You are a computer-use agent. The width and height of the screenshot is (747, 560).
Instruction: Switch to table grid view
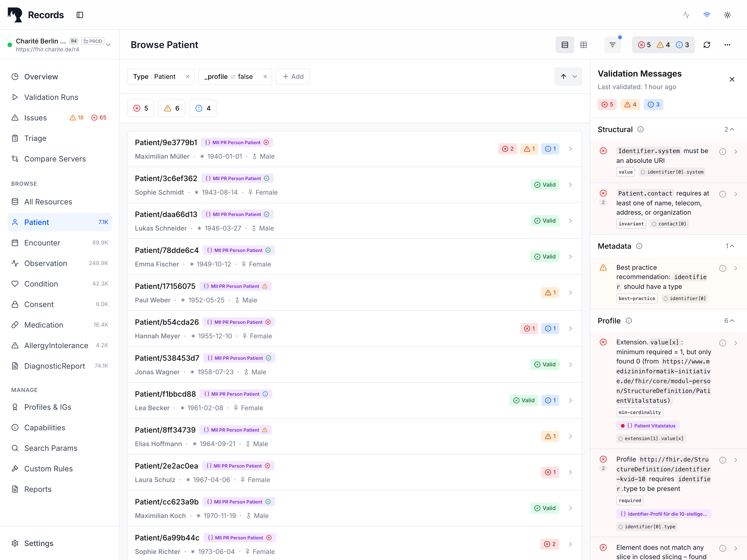(584, 45)
